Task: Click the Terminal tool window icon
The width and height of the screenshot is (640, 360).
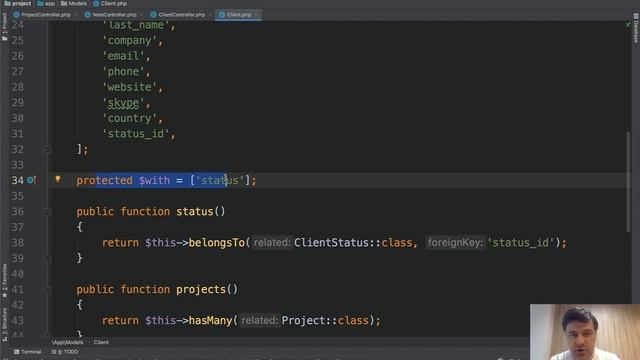Action: [x=16, y=352]
